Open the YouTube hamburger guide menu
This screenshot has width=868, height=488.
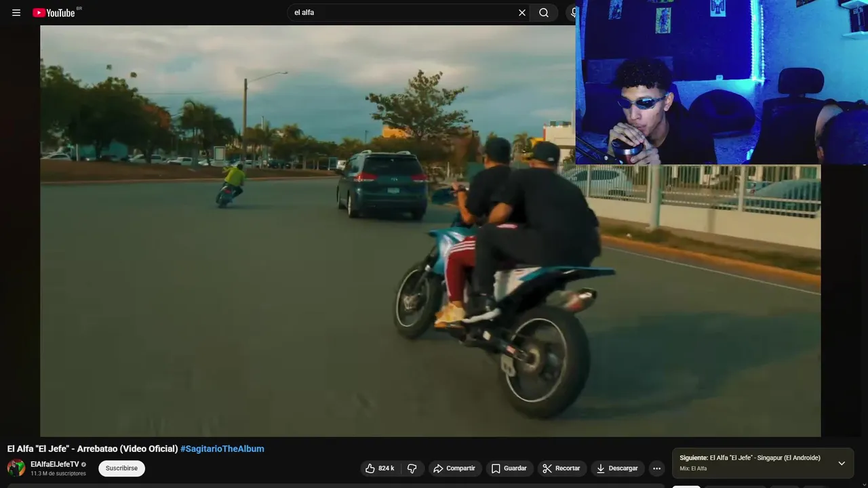click(16, 13)
